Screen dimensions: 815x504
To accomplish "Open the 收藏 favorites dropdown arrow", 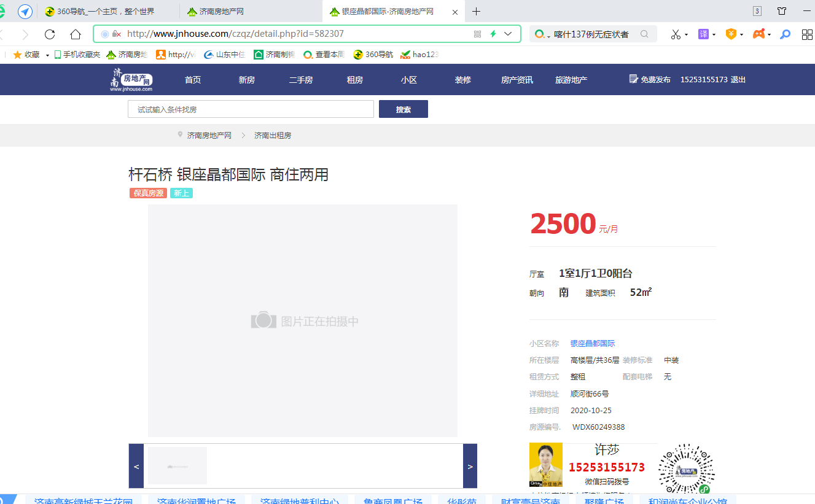I will [47, 55].
